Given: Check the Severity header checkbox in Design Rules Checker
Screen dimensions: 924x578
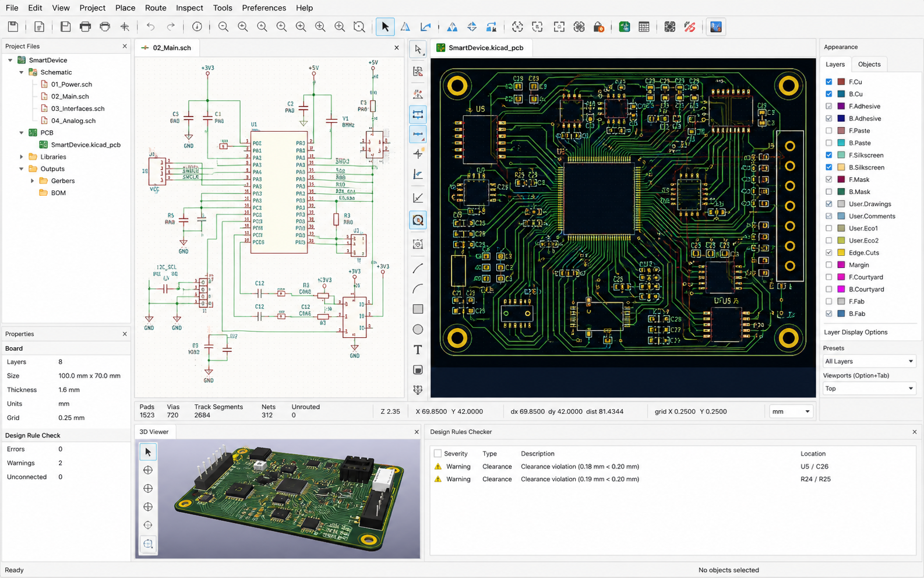Looking at the screenshot, I should coord(438,453).
